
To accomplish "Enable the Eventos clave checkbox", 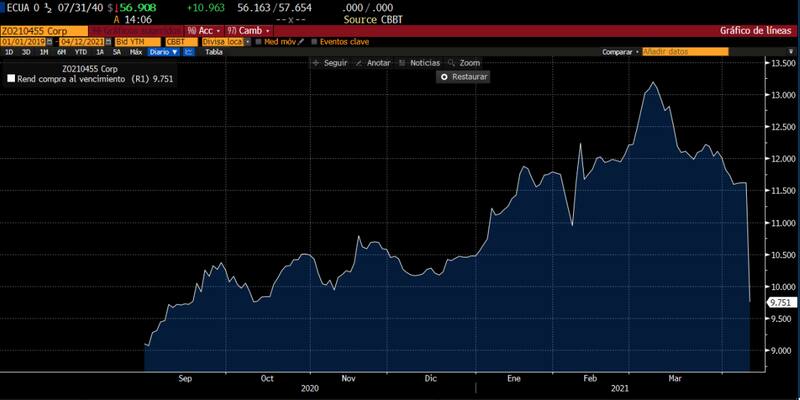I will click(x=314, y=41).
